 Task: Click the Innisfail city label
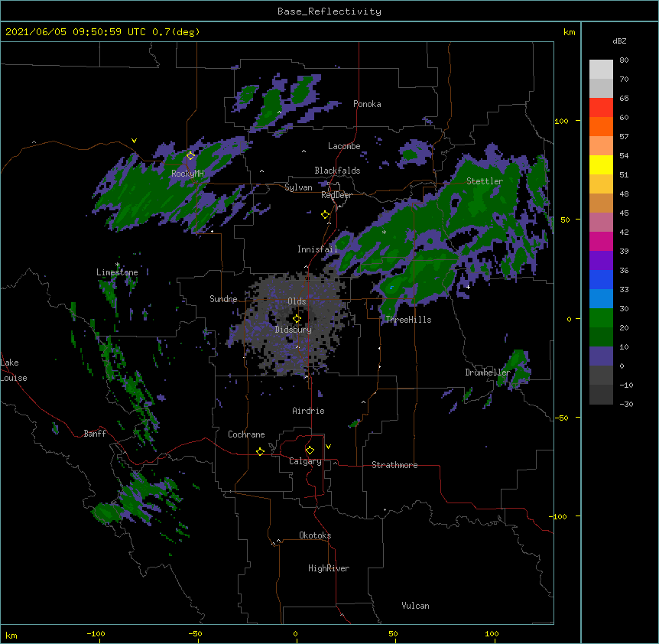pyautogui.click(x=317, y=249)
